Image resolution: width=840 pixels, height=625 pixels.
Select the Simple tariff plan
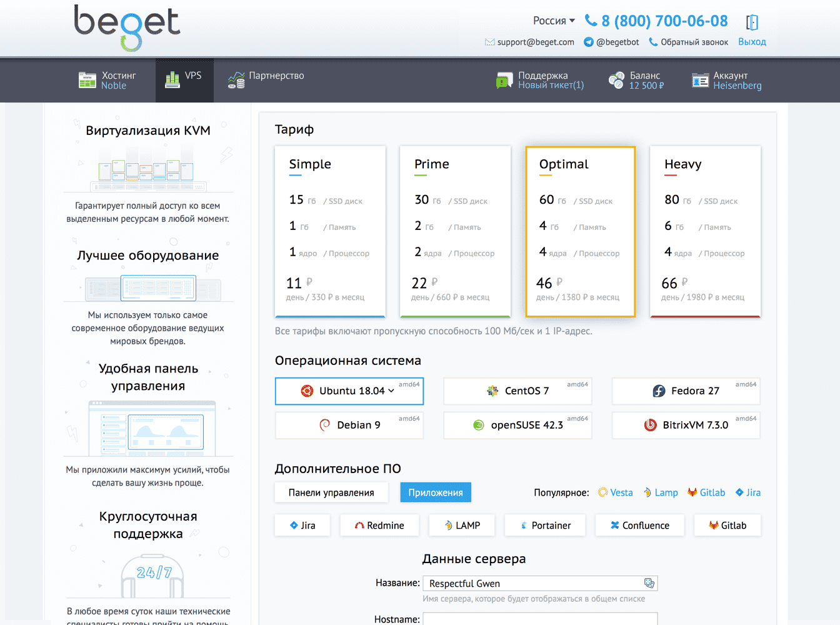click(x=330, y=231)
